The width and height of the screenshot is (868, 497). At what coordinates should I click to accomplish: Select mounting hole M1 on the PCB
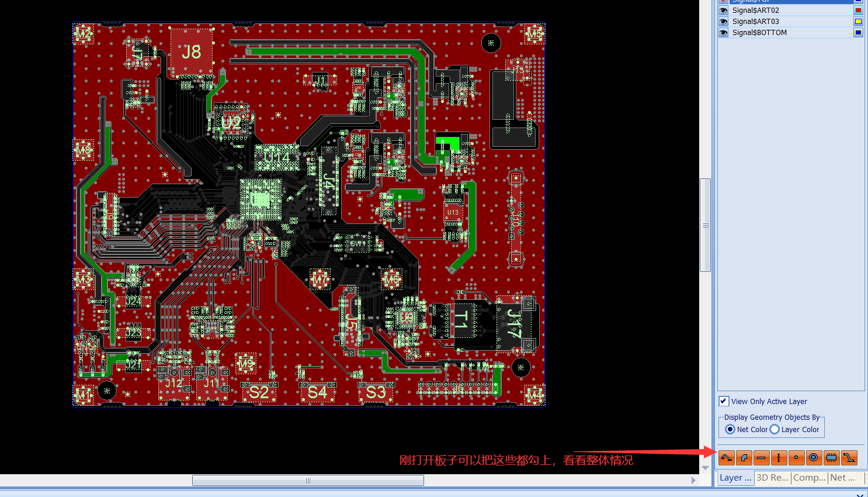point(84,395)
